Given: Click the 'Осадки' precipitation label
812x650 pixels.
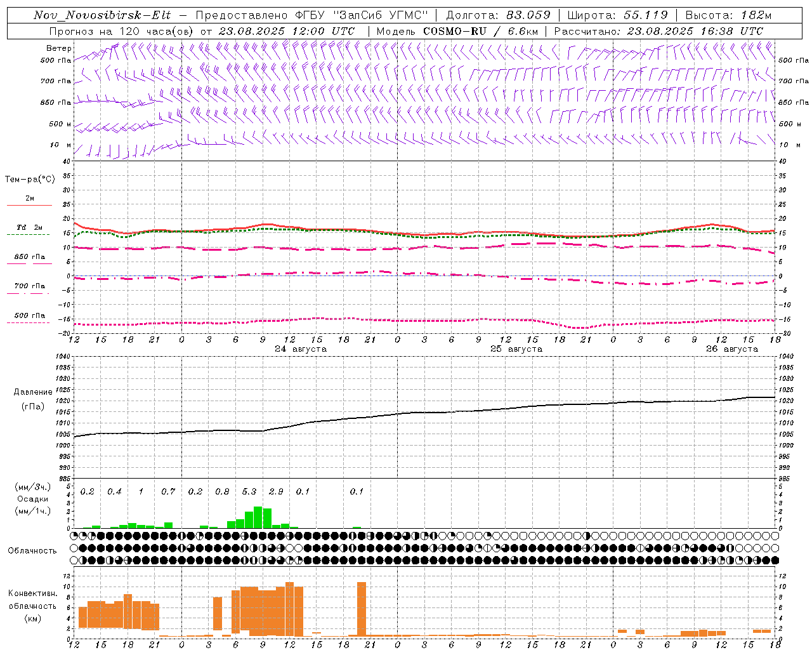Looking at the screenshot, I should click(33, 499).
